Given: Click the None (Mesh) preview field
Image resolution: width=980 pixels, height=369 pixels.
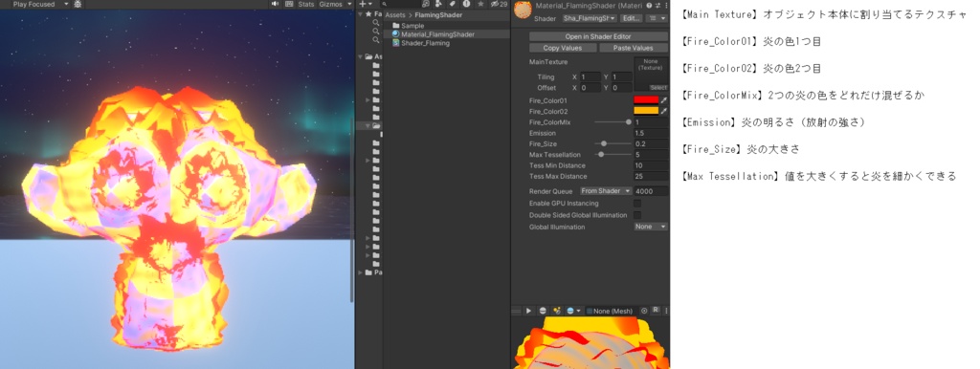Looking at the screenshot, I should [x=612, y=311].
